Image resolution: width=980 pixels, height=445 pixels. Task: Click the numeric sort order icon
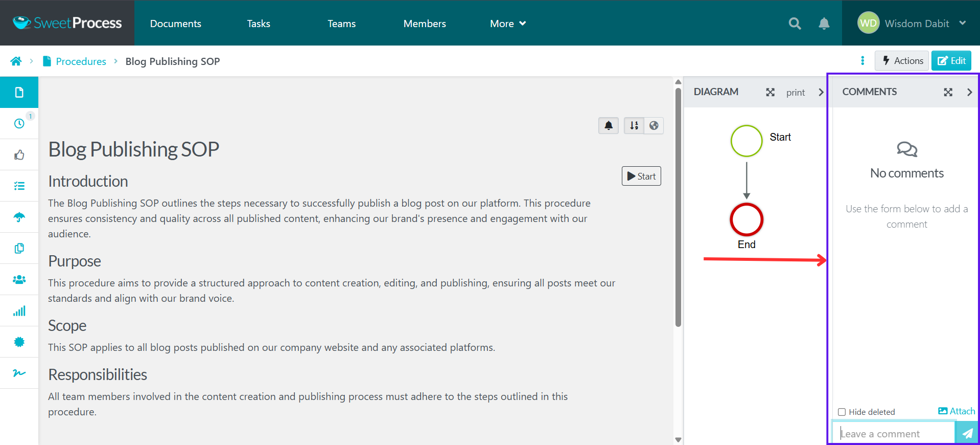tap(634, 125)
